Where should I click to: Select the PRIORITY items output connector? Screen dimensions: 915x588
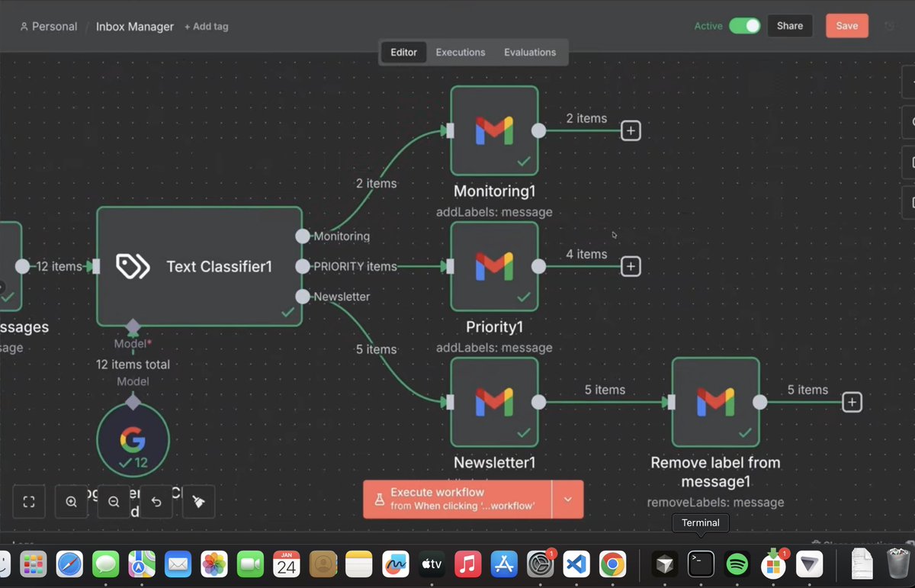pos(303,266)
